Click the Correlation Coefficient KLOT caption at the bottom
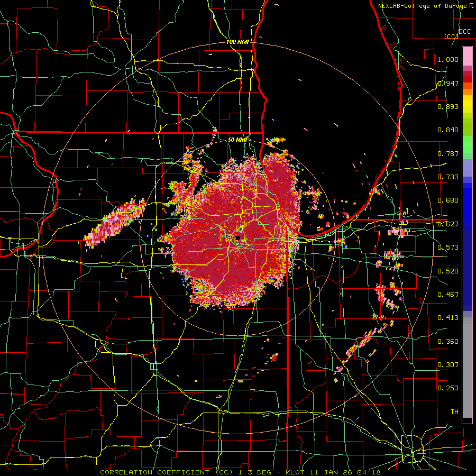The image size is (476, 476). click(241, 472)
